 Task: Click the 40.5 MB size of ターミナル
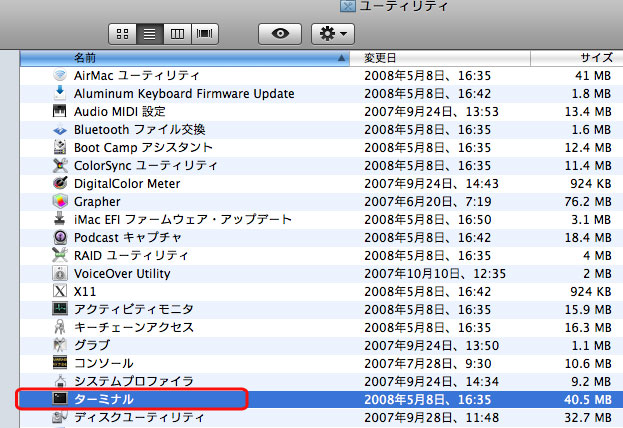tap(588, 399)
